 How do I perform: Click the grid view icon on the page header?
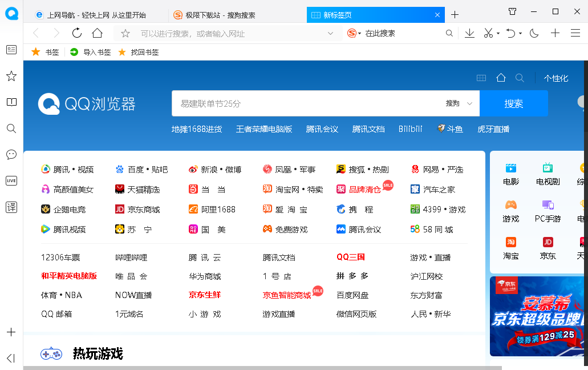(481, 78)
